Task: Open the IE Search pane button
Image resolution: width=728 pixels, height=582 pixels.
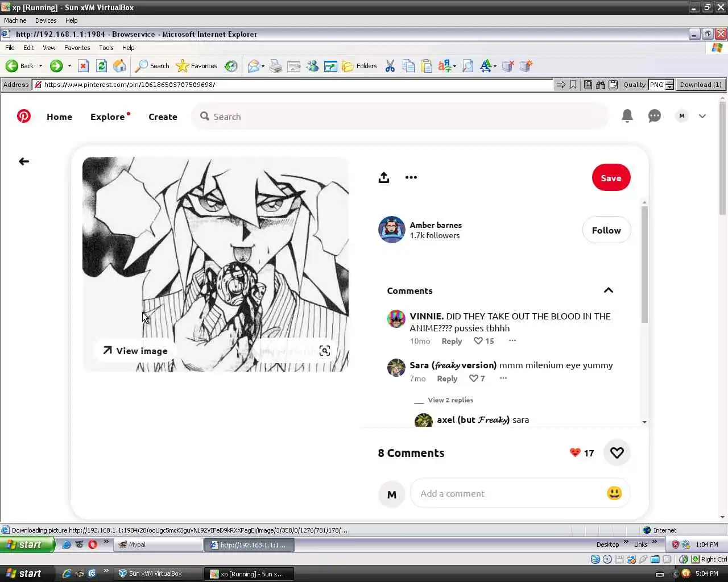Action: coord(152,66)
